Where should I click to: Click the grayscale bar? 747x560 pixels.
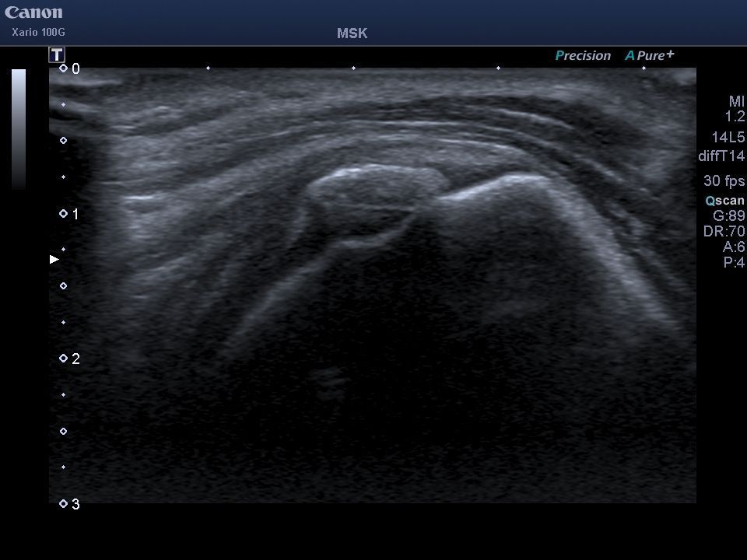point(19,128)
